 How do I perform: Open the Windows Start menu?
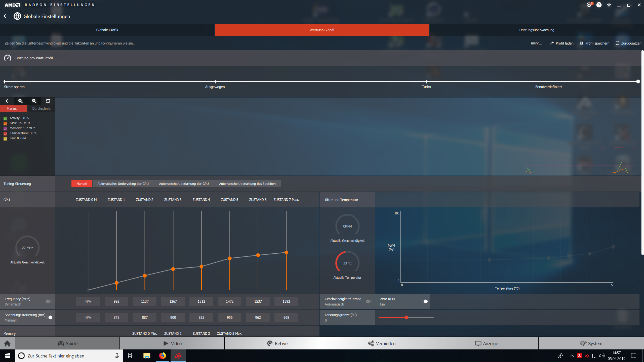click(x=8, y=356)
